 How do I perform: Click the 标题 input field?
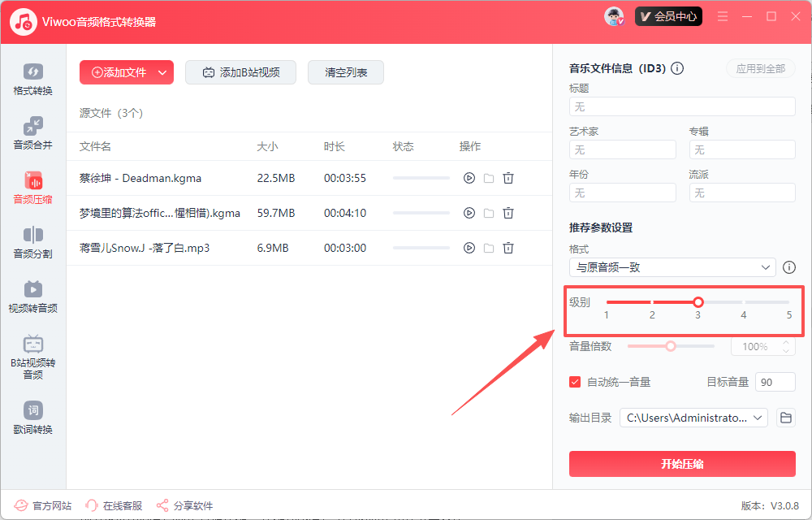pos(682,106)
